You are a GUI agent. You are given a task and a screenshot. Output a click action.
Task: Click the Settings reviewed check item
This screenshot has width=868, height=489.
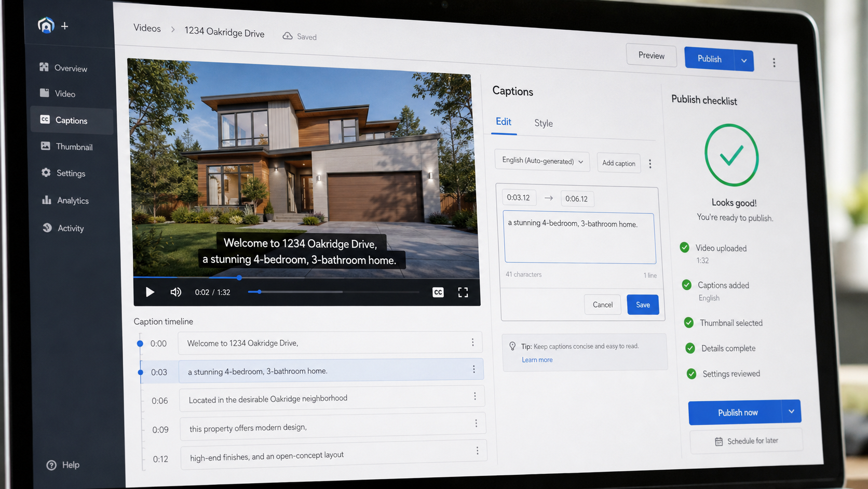pyautogui.click(x=724, y=374)
